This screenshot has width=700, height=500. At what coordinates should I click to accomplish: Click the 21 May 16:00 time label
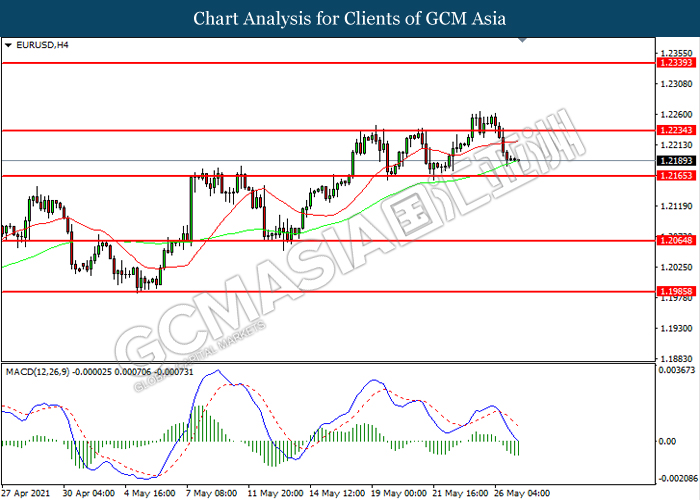click(x=461, y=494)
